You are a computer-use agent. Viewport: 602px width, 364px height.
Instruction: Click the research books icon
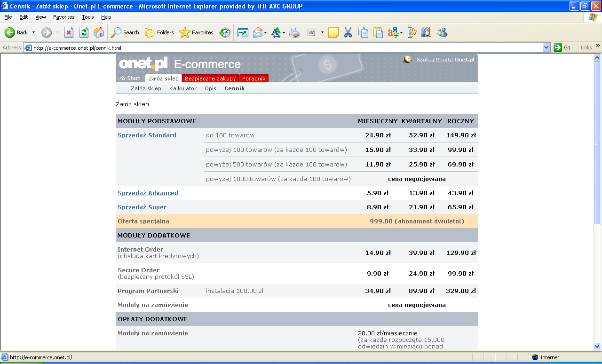coord(427,32)
